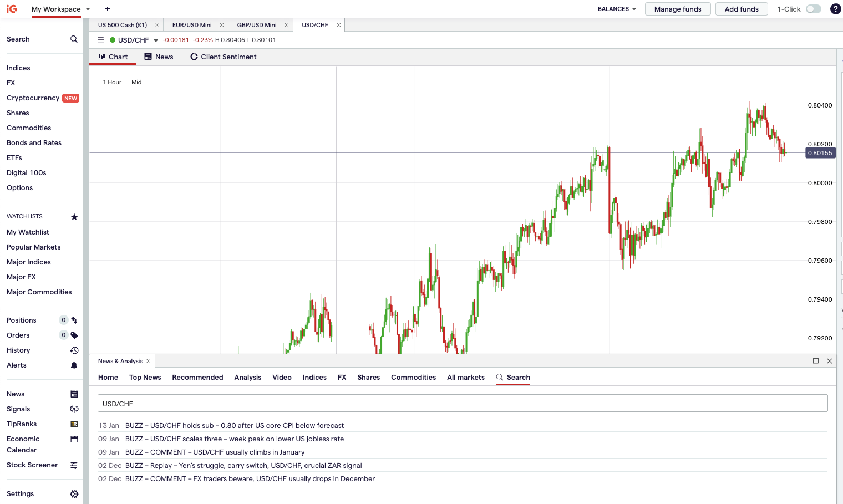This screenshot has height=504, width=843.
Task: Click the hamburger menu next to USD/CHF
Action: pos(100,39)
